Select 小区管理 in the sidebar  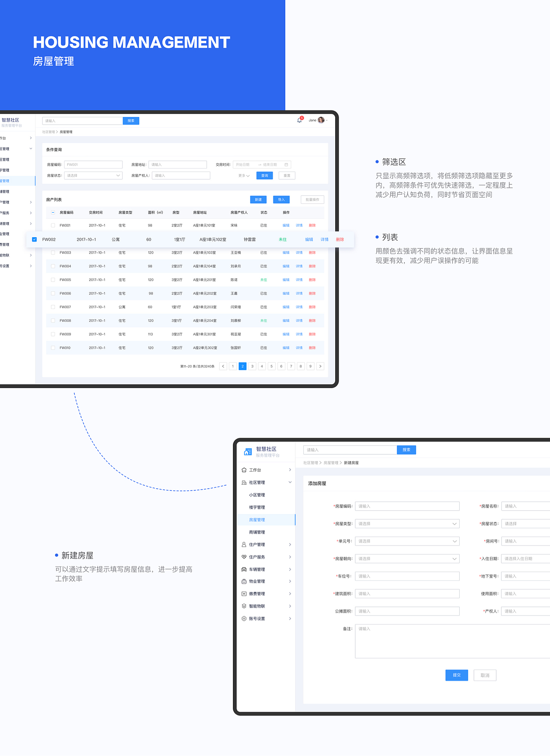257,495
